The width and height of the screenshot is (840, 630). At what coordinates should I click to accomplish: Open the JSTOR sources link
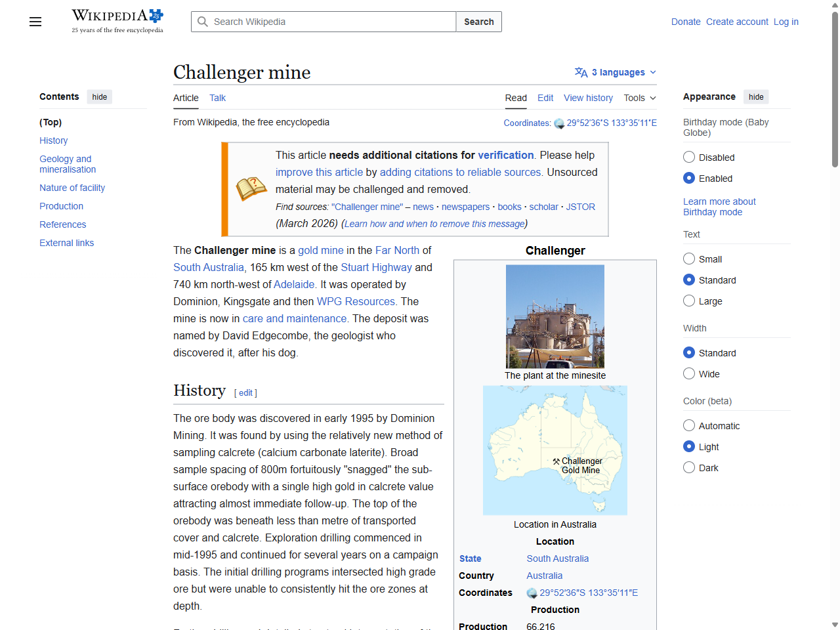(581, 207)
